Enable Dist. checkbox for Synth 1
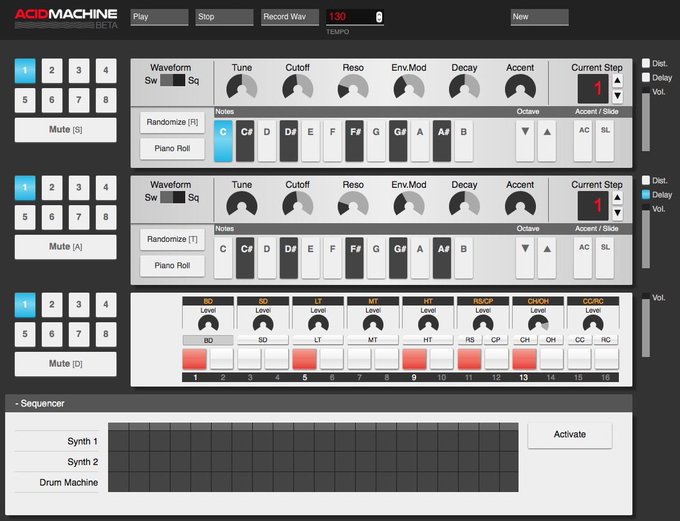The height and width of the screenshot is (521, 680). point(646,63)
